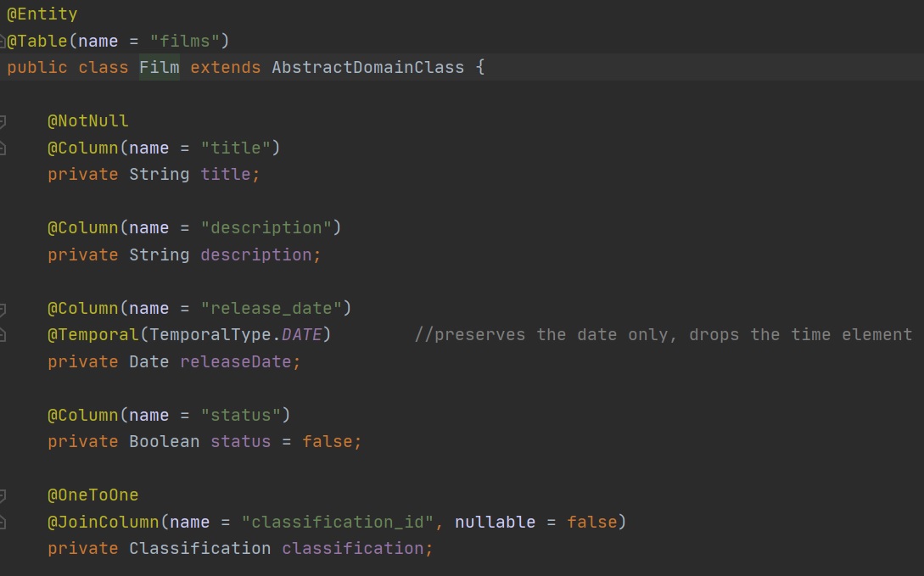
Task: Click the Classification type name
Action: (199, 548)
